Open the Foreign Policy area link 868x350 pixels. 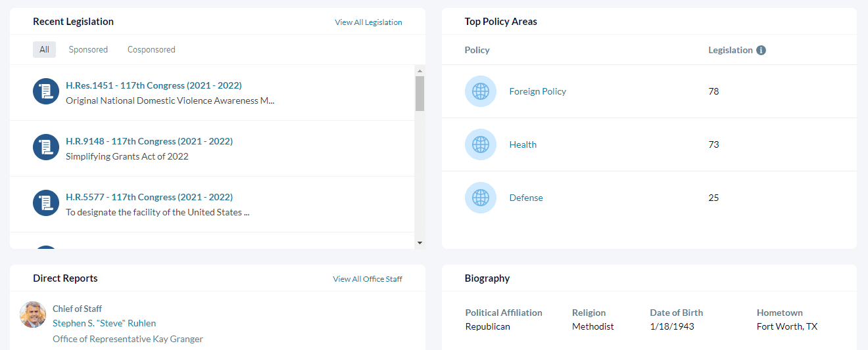click(x=537, y=91)
